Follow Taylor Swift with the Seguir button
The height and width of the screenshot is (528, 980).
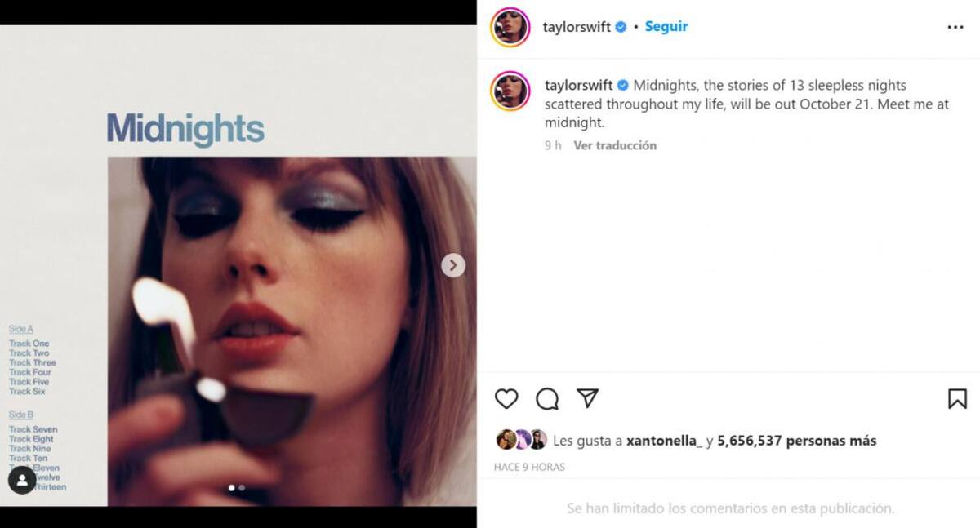[x=666, y=26]
